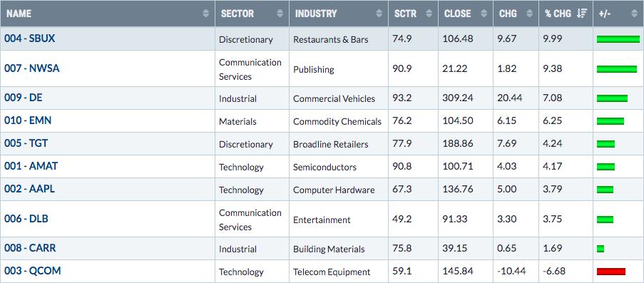The width and height of the screenshot is (644, 283).
Task: Select the 008 - CARR ticker link
Action: [x=30, y=248]
